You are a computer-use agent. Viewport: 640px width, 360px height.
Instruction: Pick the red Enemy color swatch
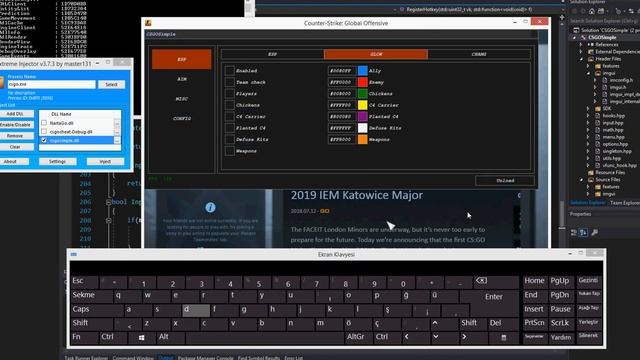pyautogui.click(x=362, y=82)
